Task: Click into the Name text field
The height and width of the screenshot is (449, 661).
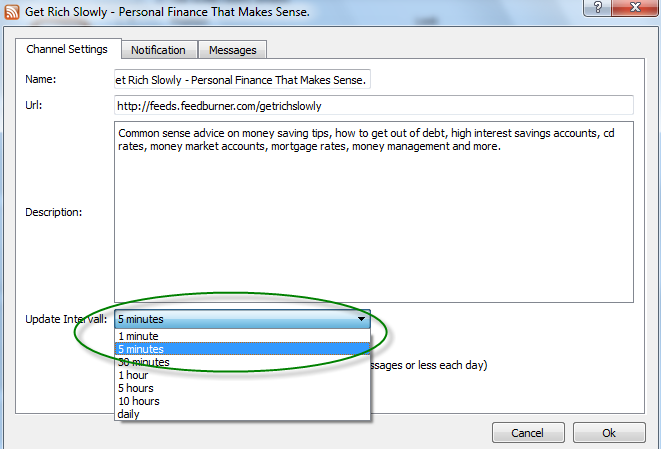Action: pyautogui.click(x=242, y=79)
